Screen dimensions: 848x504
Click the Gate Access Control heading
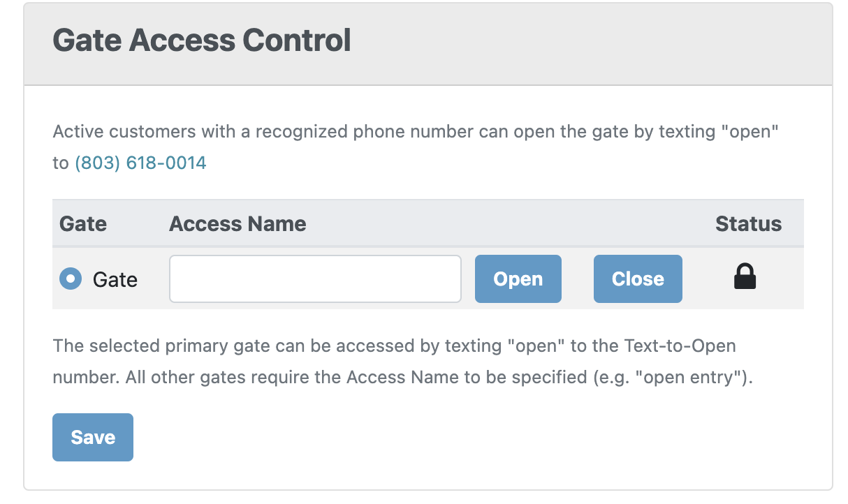click(202, 41)
